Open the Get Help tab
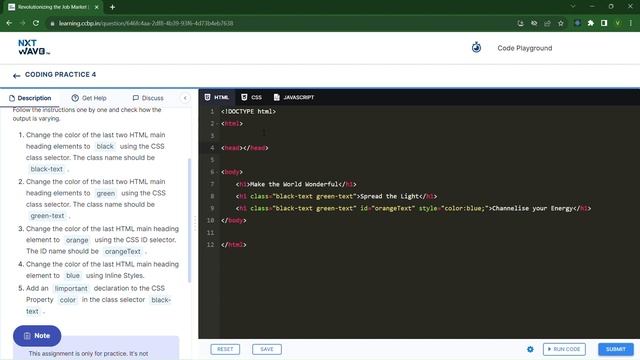Viewport: 640px width, 360px height. 89,98
